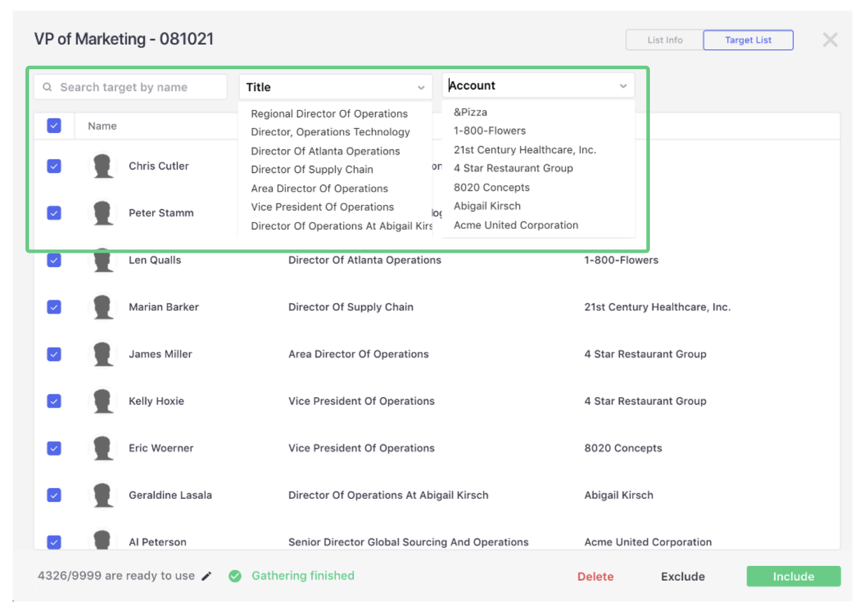Click Chris Cutler's avatar icon
Viewport: 861px width, 616px height.
103,166
